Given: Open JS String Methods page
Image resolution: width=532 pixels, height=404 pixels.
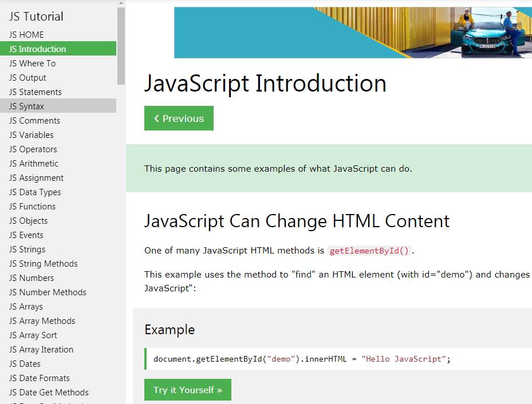Looking at the screenshot, I should click(x=44, y=264).
